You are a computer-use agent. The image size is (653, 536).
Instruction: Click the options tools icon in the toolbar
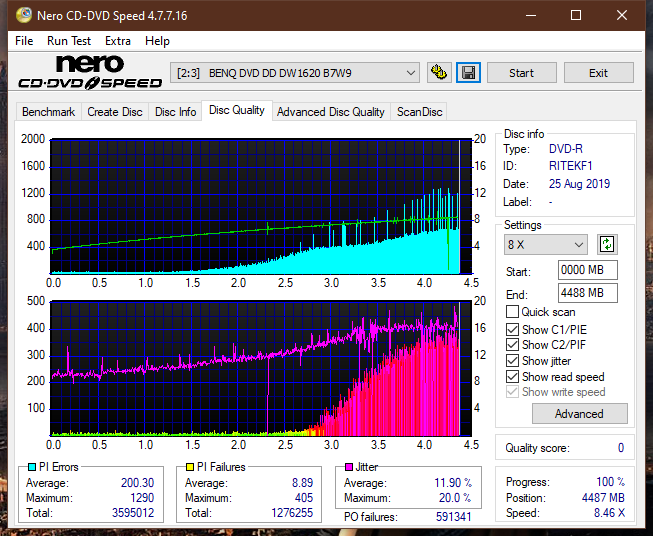point(439,73)
